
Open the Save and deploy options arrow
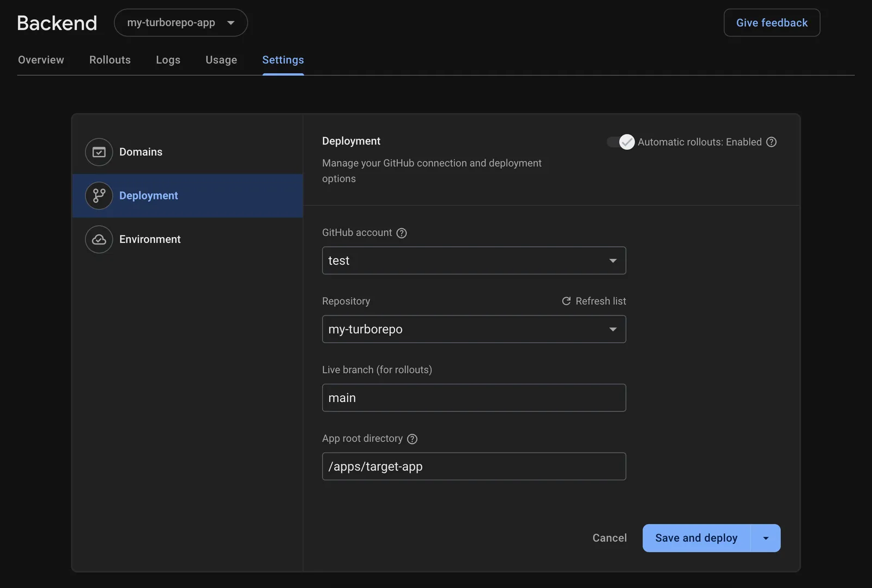pyautogui.click(x=766, y=538)
